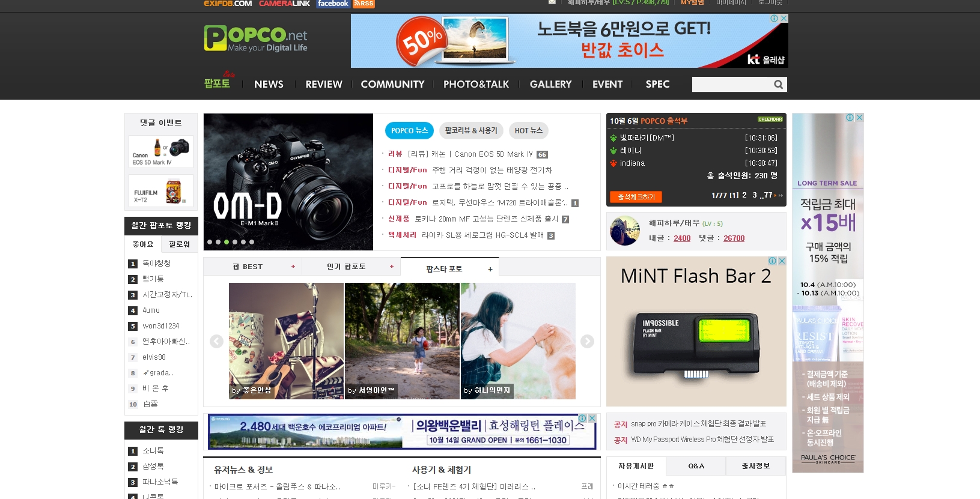Go to POPCO.net logo home
This screenshot has height=499, width=980.
point(255,38)
